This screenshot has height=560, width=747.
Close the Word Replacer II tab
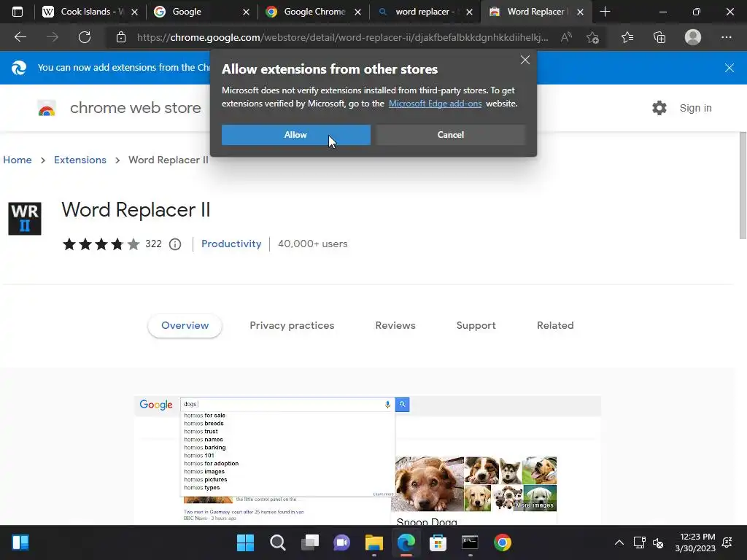[580, 12]
